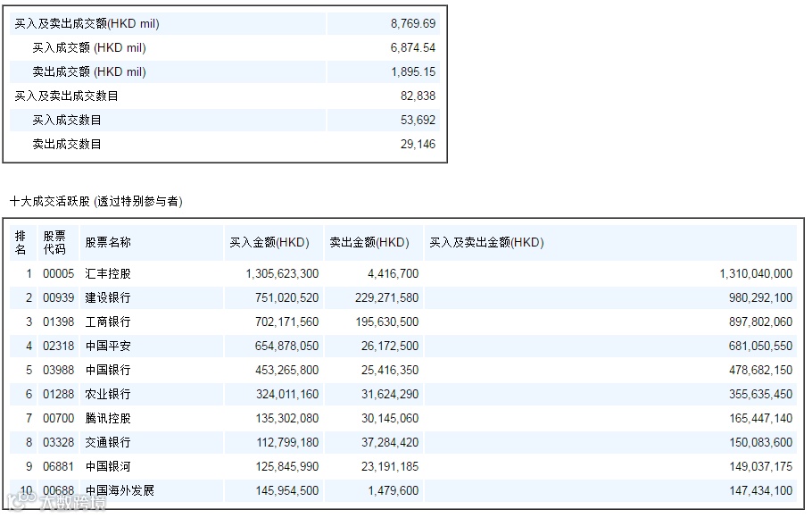Click the 卖出金额(HKD) column header
The image size is (812, 518).
pyautogui.click(x=369, y=243)
